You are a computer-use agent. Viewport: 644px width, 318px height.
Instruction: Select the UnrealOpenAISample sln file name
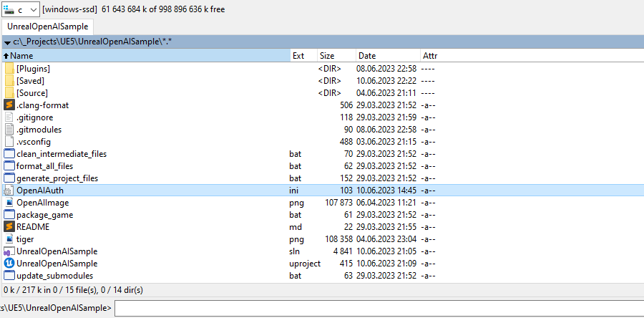tap(57, 251)
